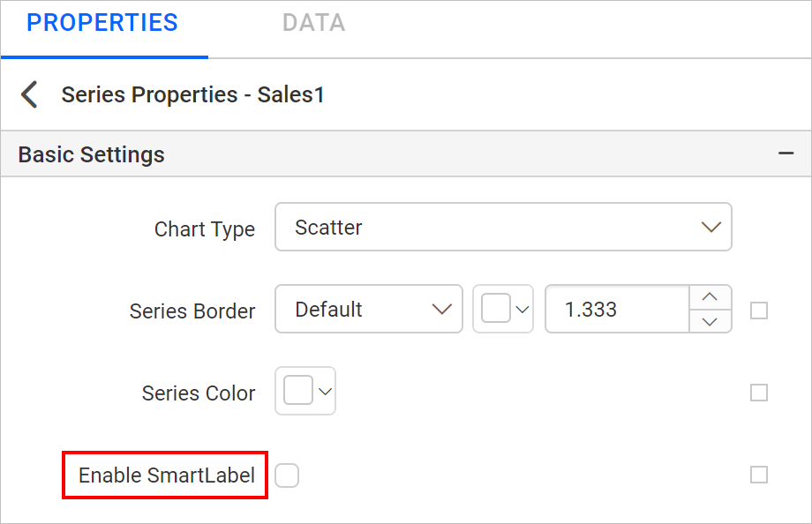Toggle the advanced square beside Series Border
Image resolution: width=812 pixels, height=524 pixels.
tap(759, 311)
